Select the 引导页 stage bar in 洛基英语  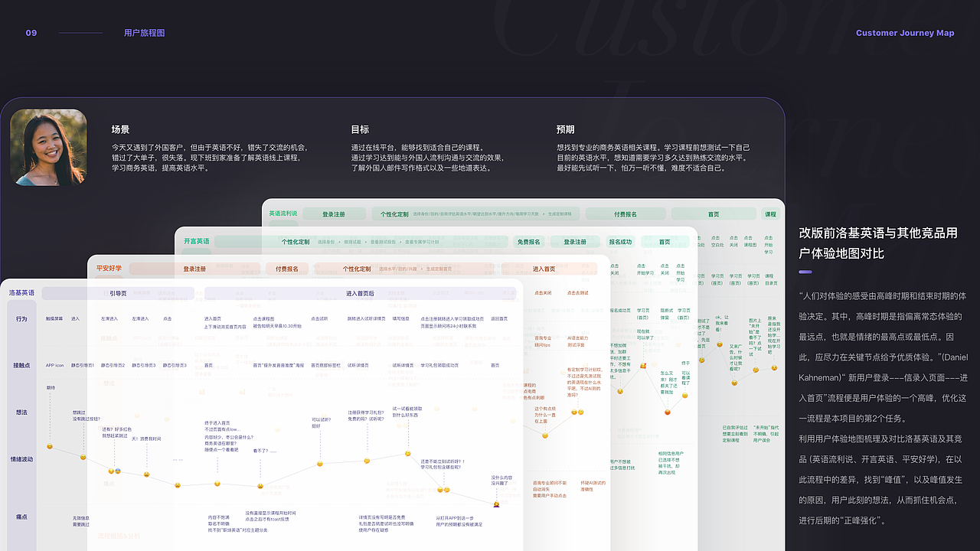(118, 293)
